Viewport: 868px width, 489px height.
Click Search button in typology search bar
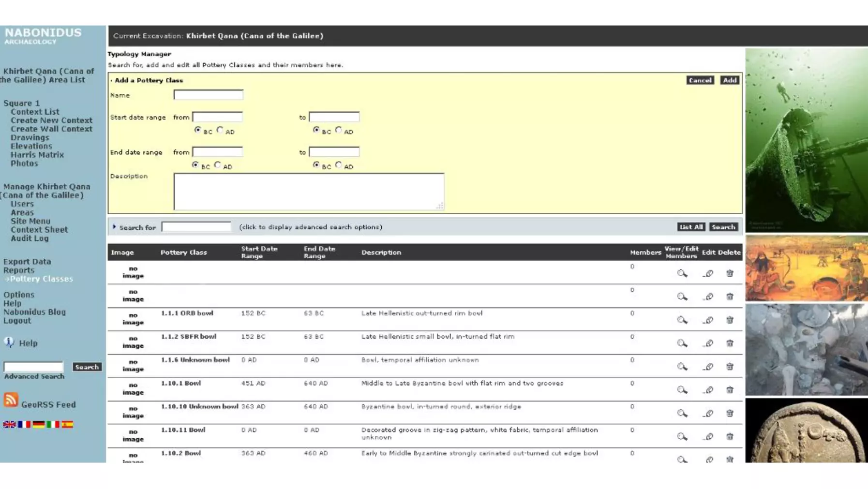point(723,227)
